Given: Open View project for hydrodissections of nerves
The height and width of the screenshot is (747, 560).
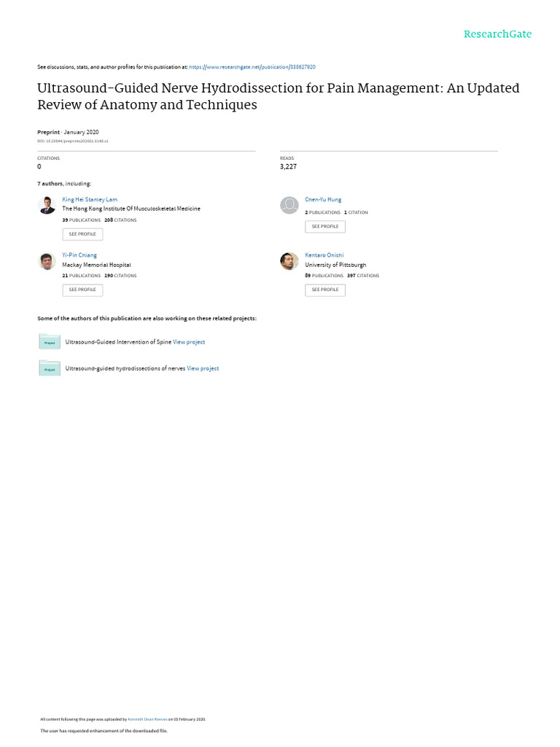Looking at the screenshot, I should coord(203,368).
